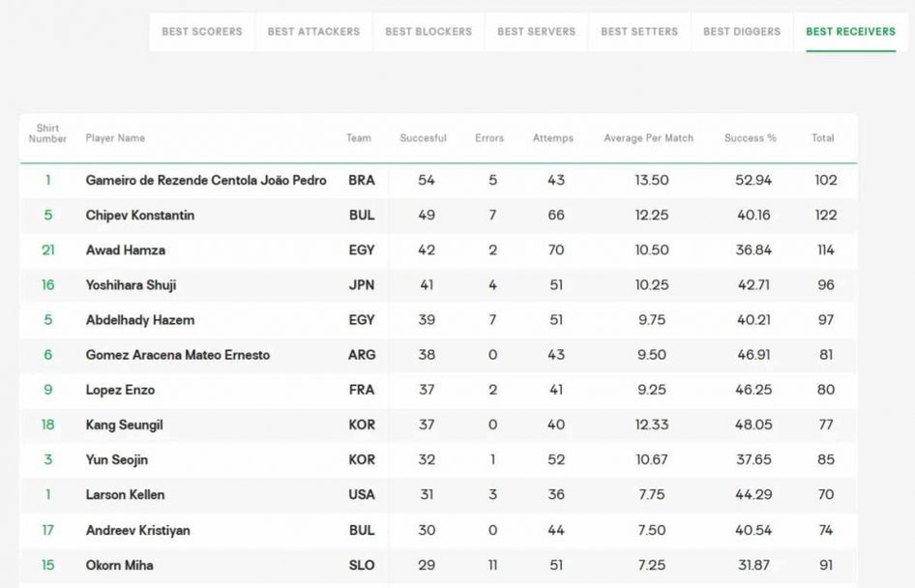Viewport: 915px width, 588px height.
Task: Select player Awad Hamza
Action: click(126, 250)
